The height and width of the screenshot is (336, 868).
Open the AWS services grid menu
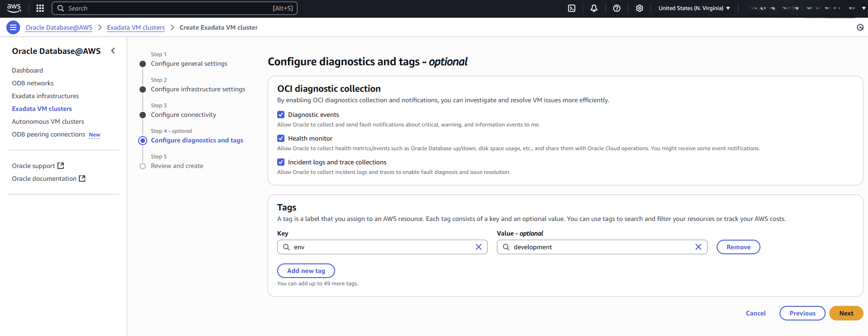[x=40, y=8]
